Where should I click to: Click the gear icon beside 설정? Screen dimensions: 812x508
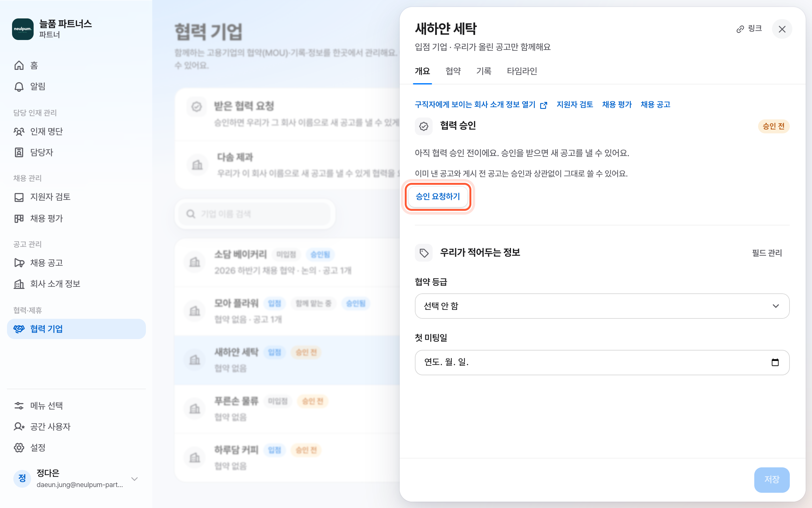click(x=19, y=448)
